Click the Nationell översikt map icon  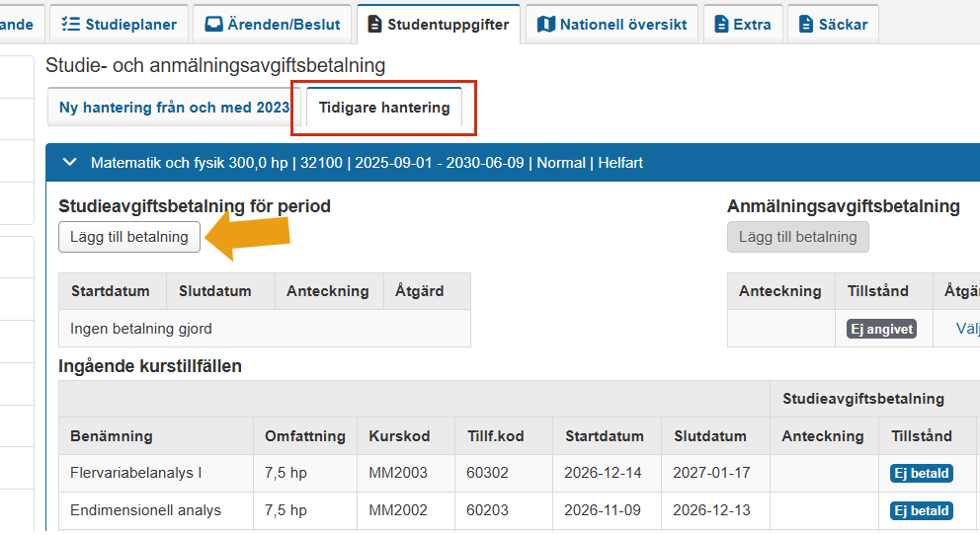point(546,25)
